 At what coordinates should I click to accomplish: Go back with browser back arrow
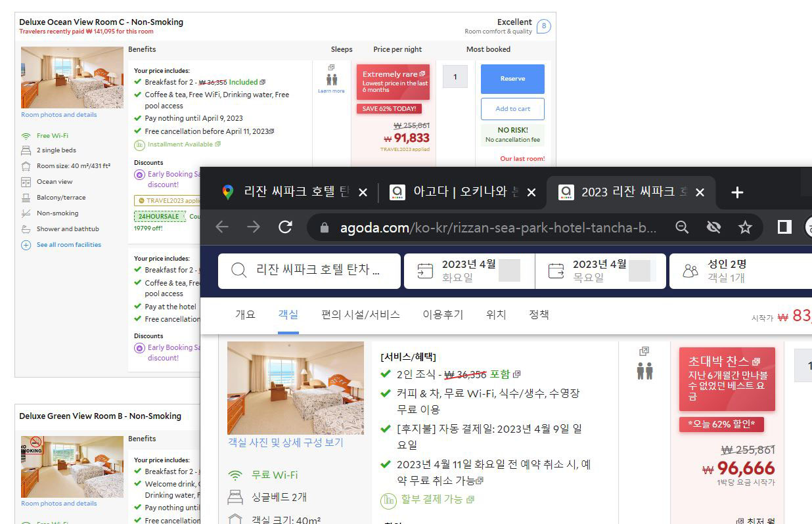click(222, 227)
